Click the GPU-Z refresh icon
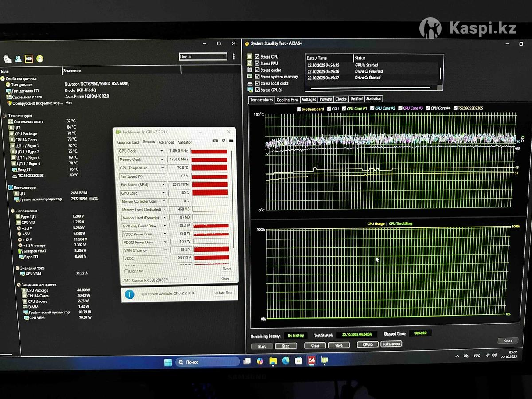 tap(223, 141)
